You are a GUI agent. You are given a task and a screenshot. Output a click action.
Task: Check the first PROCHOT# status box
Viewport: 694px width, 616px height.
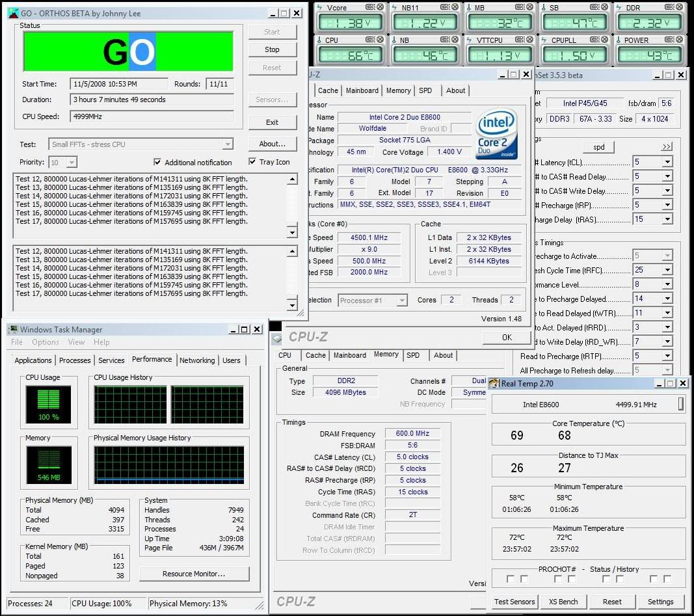(511, 579)
